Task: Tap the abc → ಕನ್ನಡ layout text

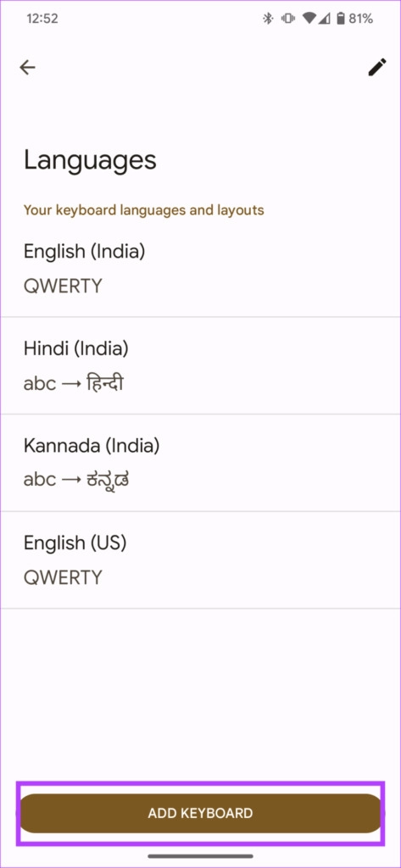Action: point(76,480)
